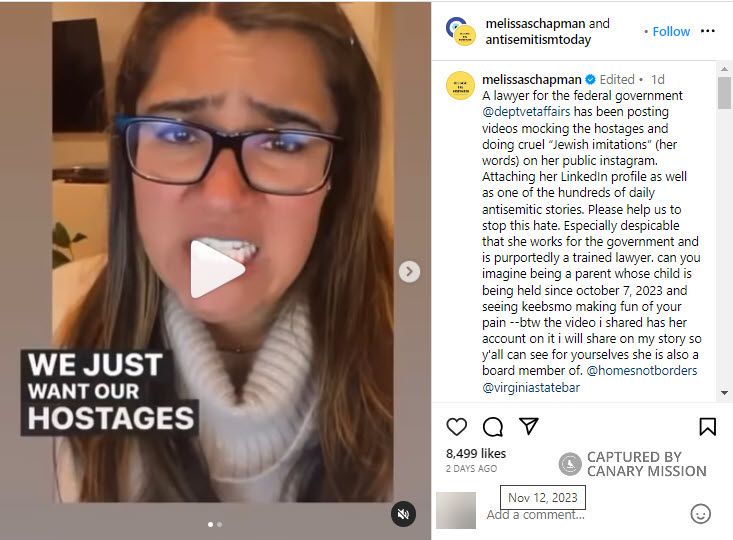This screenshot has width=733, height=540.
Task: Go to next carousel slide arrow
Action: 409,271
